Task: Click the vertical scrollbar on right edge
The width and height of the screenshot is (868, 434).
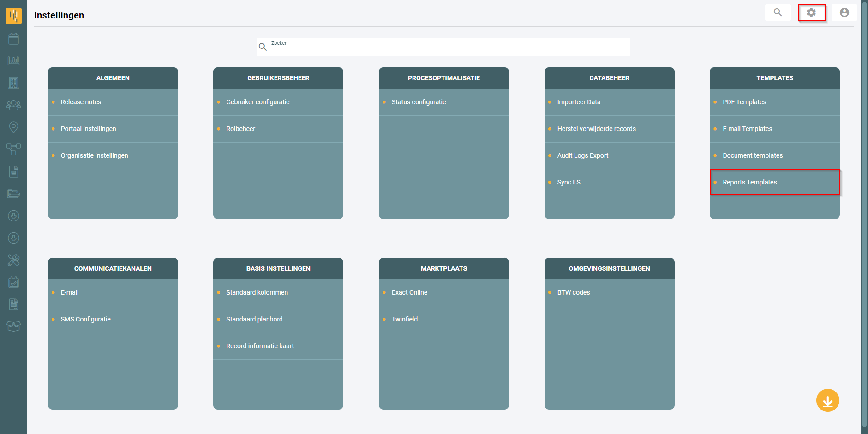Action: pyautogui.click(x=864, y=214)
